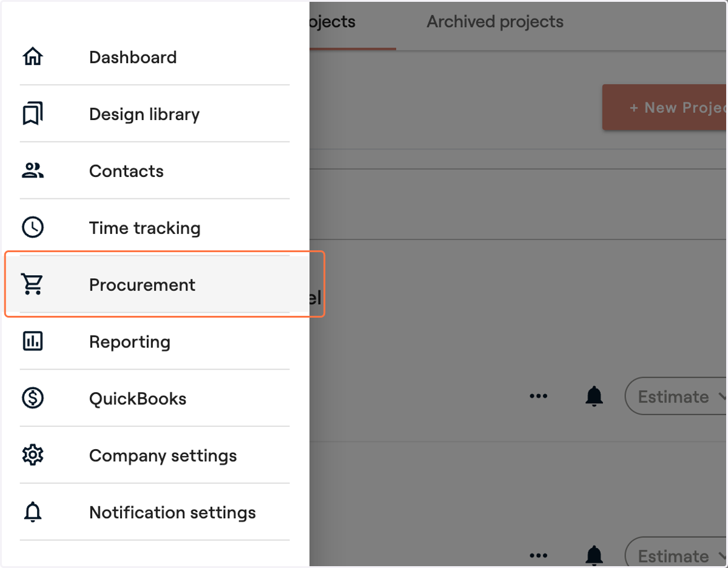728x568 pixels.
Task: Click the Notification settings bell icon
Action: (x=33, y=512)
